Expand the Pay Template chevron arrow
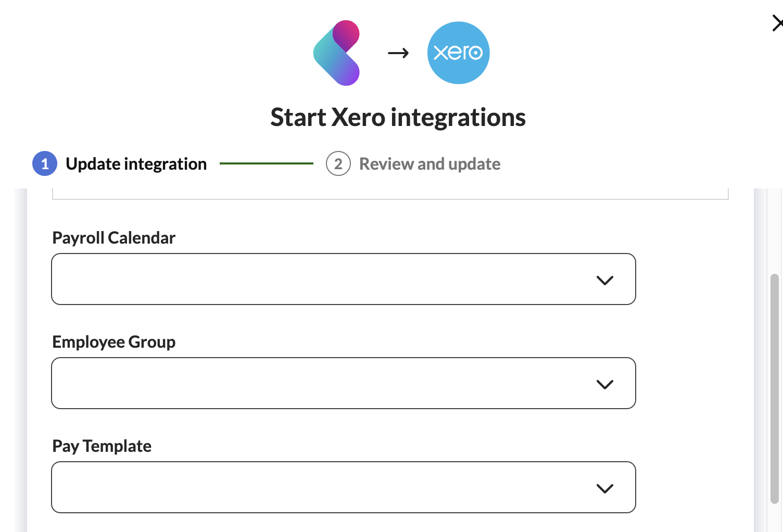783x532 pixels. coord(604,488)
